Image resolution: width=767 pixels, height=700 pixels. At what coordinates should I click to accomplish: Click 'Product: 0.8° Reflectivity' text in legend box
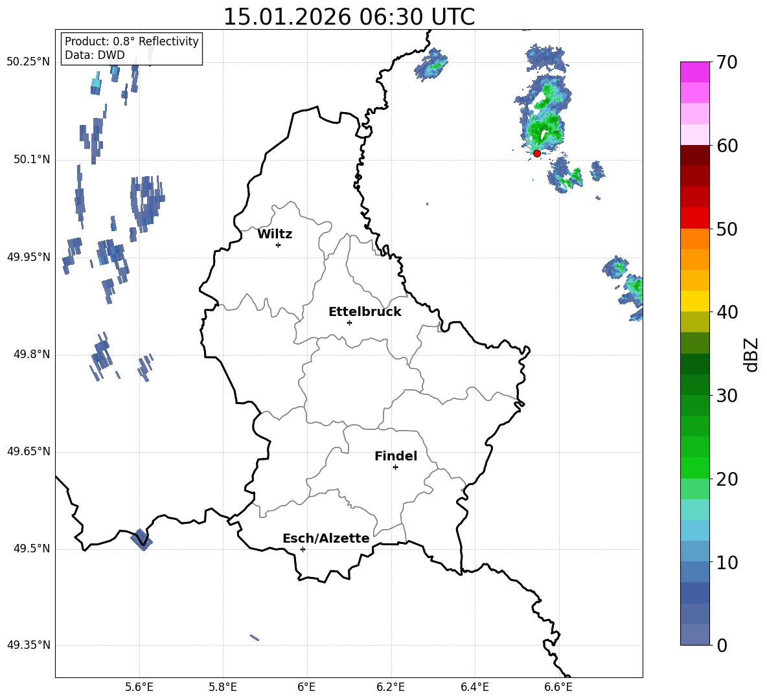132,41
